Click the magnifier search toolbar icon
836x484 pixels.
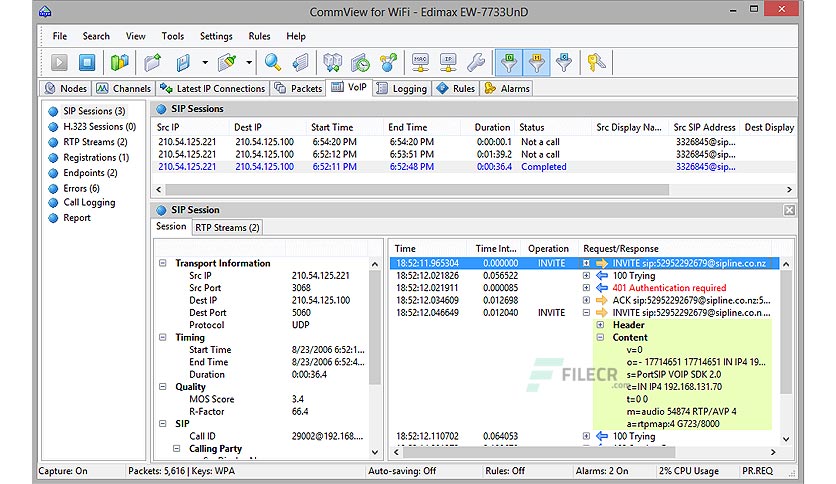pyautogui.click(x=272, y=63)
